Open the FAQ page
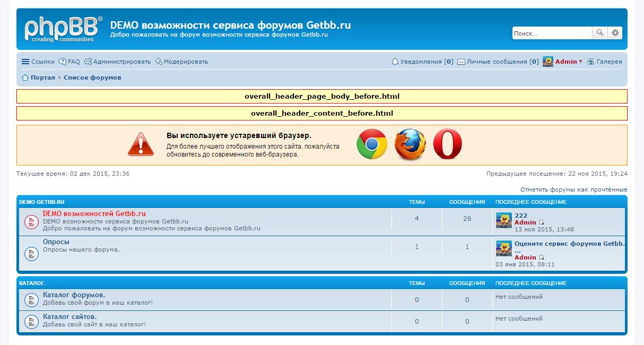The image size is (644, 345). [69, 62]
